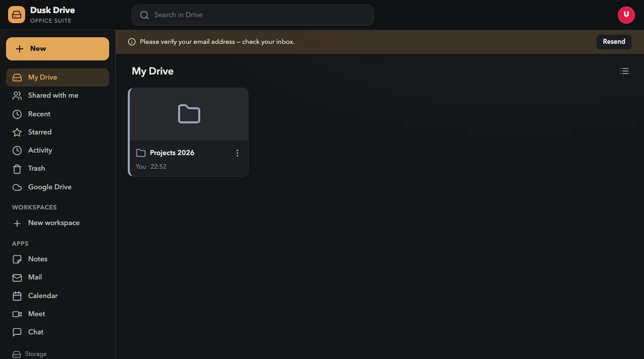Launch the Mail app
Image resolution: width=644 pixels, height=359 pixels.
57,277
